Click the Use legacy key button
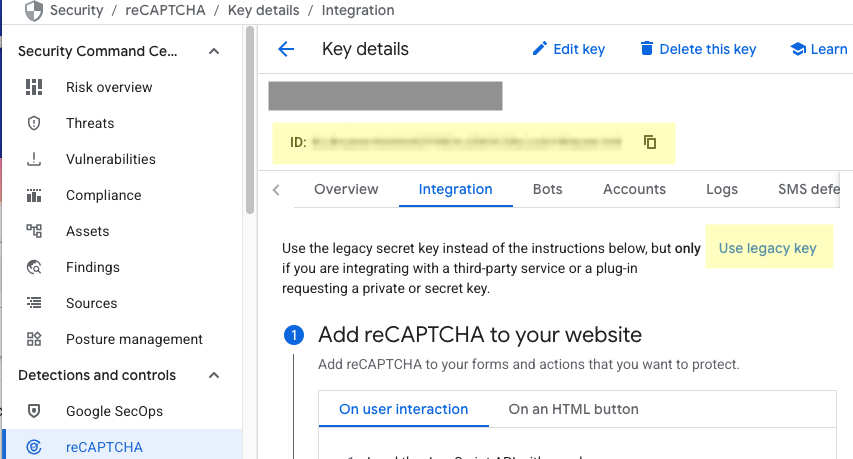The width and height of the screenshot is (853, 459). [768, 249]
